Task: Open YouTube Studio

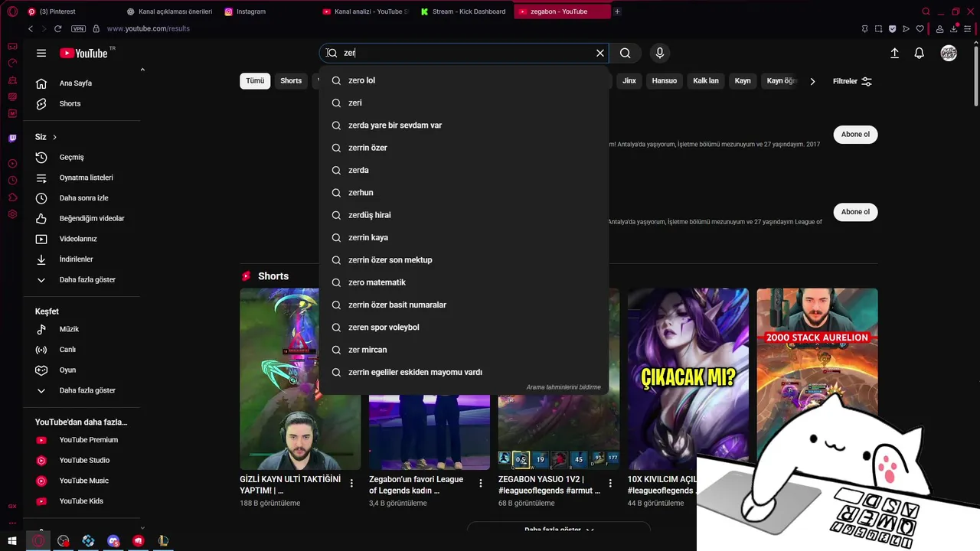Action: [82, 460]
